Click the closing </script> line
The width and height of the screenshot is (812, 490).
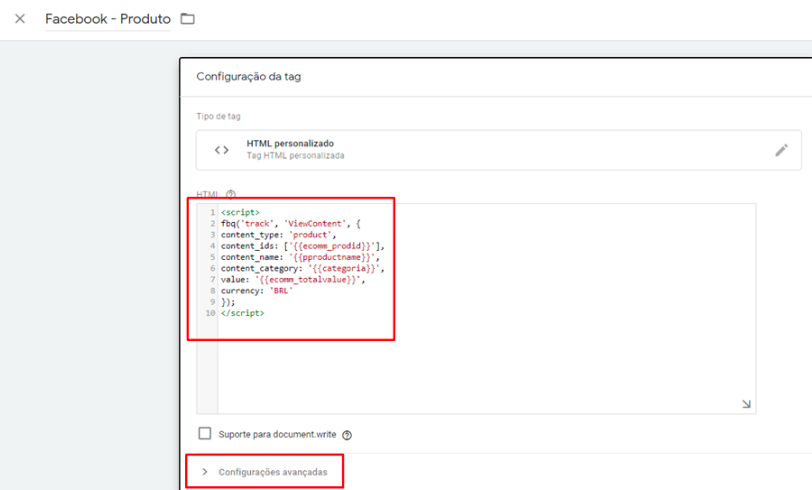242,313
